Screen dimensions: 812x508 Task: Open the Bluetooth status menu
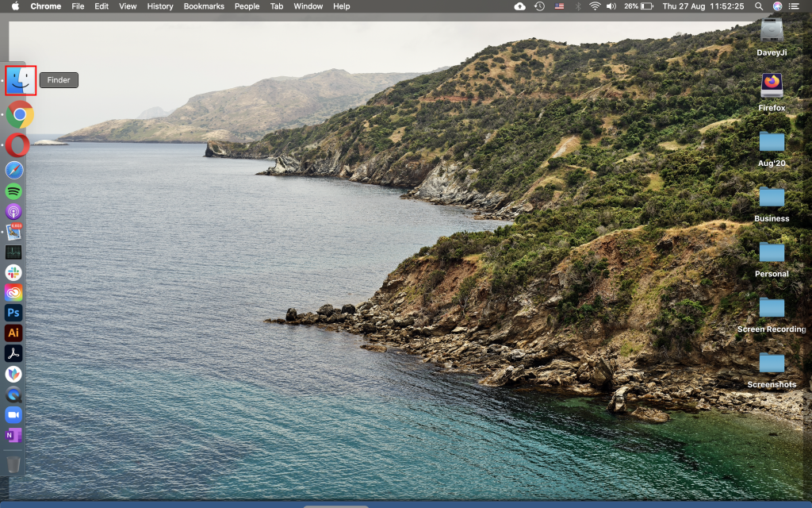(x=578, y=6)
